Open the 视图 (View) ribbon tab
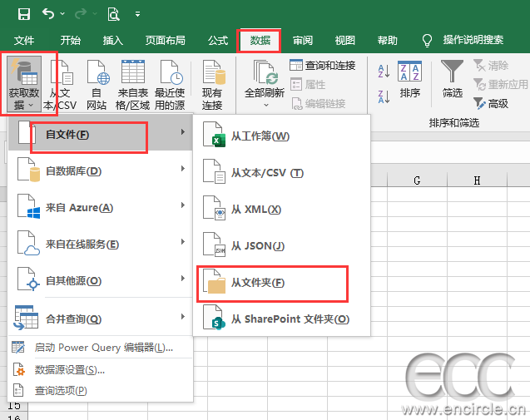The width and height of the screenshot is (530, 420). pyautogui.click(x=345, y=40)
